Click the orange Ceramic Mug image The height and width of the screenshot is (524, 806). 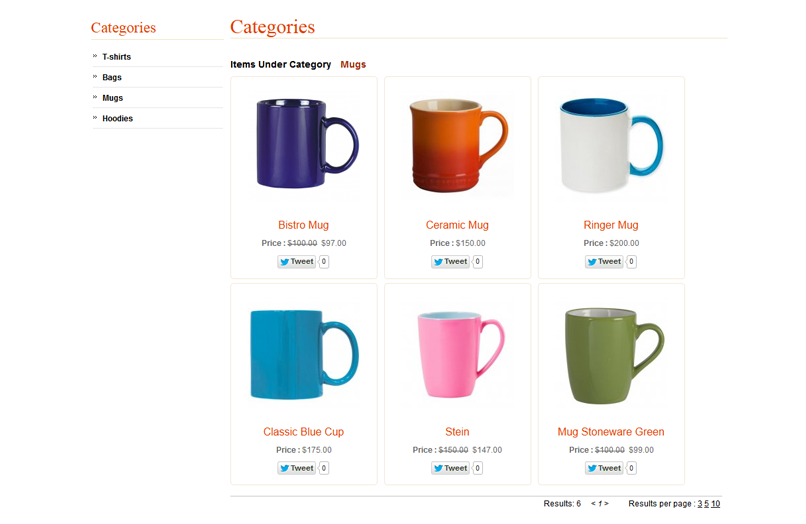tap(457, 145)
